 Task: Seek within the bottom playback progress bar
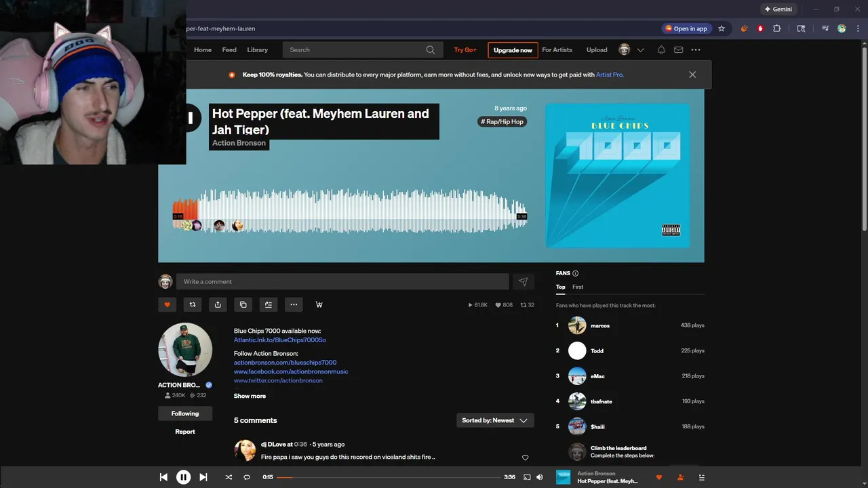(x=389, y=477)
